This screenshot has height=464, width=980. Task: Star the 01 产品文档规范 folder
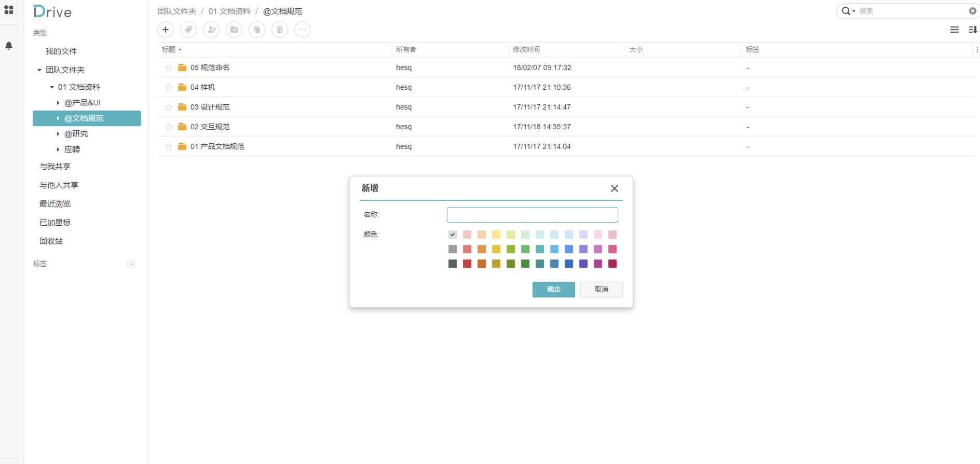click(169, 146)
